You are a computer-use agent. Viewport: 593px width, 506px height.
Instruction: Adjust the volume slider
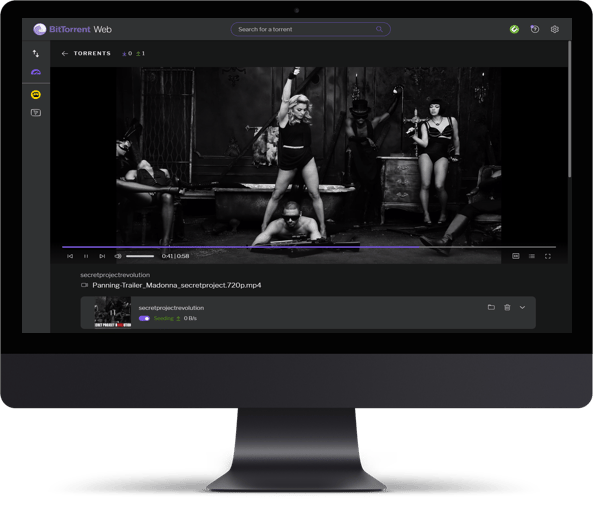tap(140, 256)
